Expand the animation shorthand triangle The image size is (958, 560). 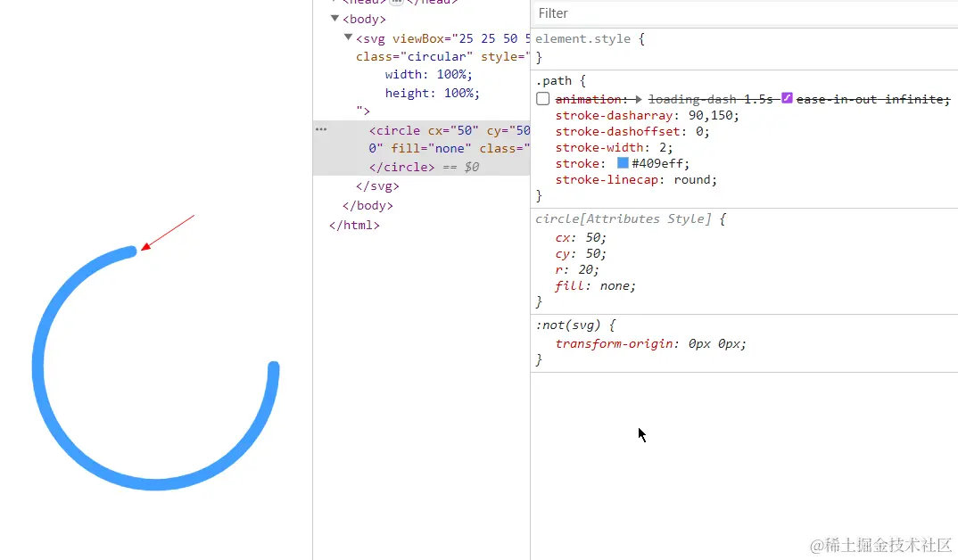[x=639, y=99]
